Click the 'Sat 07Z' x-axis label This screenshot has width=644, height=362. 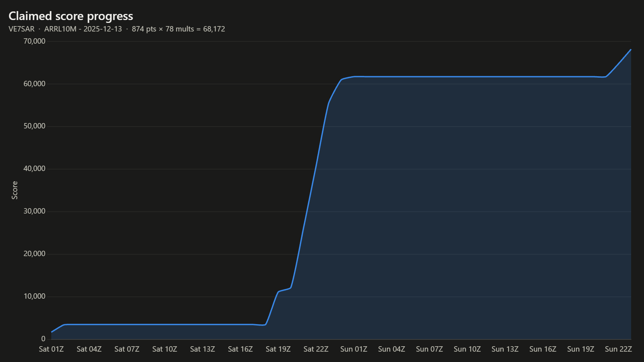[x=127, y=349]
